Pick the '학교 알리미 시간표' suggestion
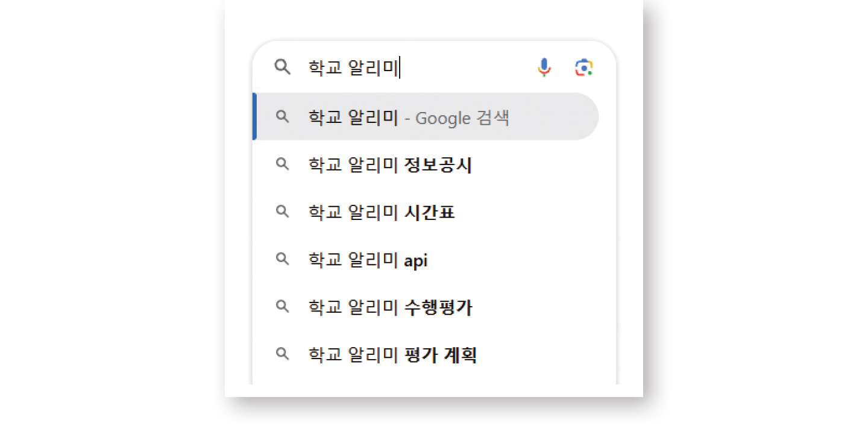The height and width of the screenshot is (429, 868). click(x=381, y=212)
